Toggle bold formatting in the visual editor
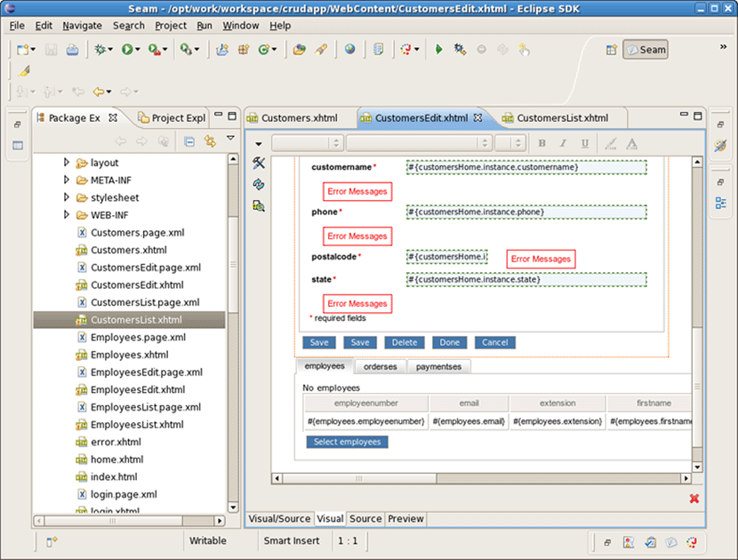 point(541,142)
